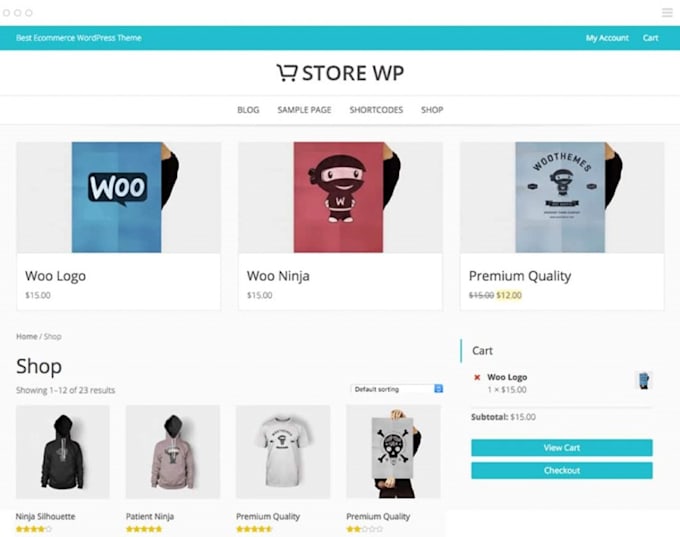The height and width of the screenshot is (537, 680).
Task: Remove Woo Logo from cart with red X
Action: click(477, 377)
